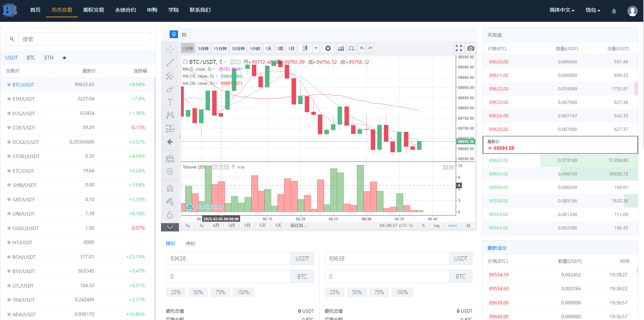Select the 15分钟 timeframe button

(220, 48)
